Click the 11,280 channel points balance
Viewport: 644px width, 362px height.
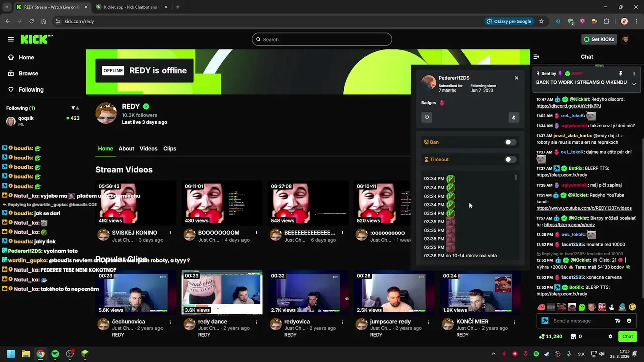[x=550, y=337]
